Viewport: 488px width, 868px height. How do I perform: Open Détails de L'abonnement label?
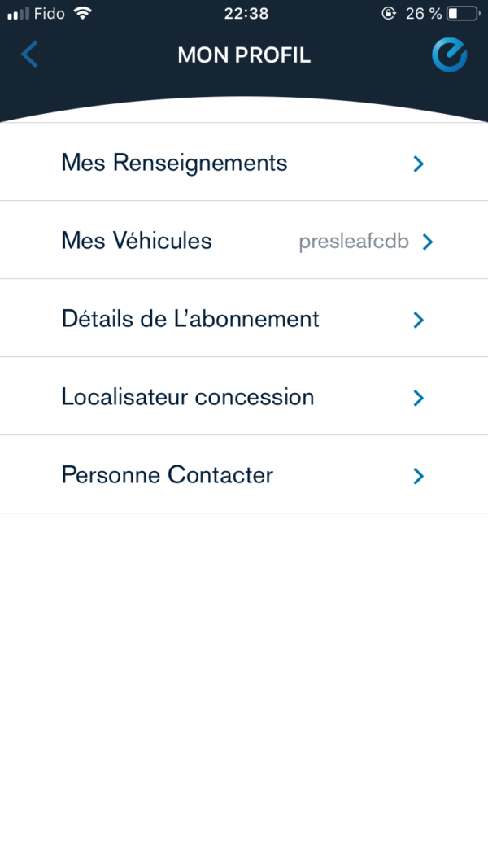190,319
